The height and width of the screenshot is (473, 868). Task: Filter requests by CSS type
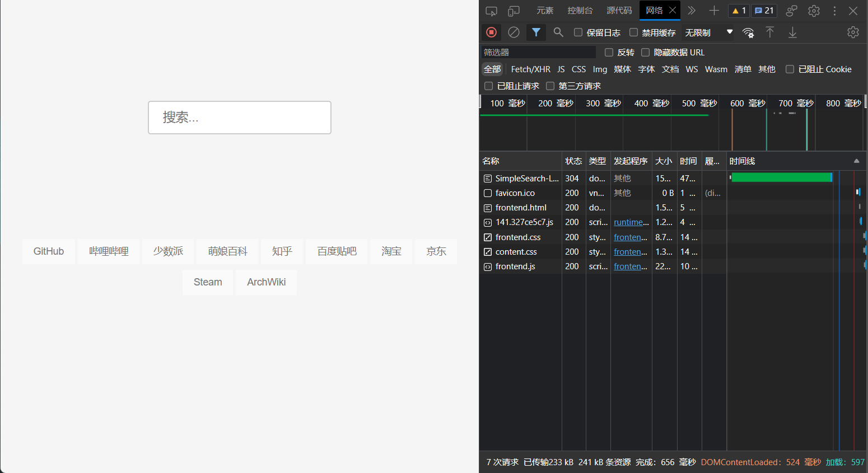(x=578, y=69)
